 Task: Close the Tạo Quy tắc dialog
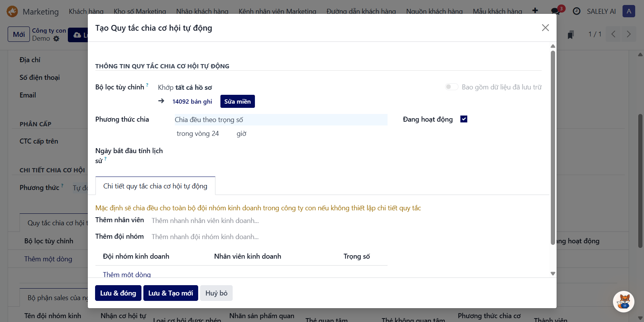[545, 28]
